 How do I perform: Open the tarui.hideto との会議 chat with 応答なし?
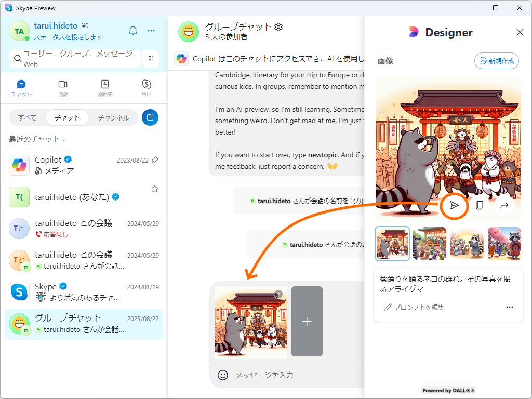(x=84, y=229)
